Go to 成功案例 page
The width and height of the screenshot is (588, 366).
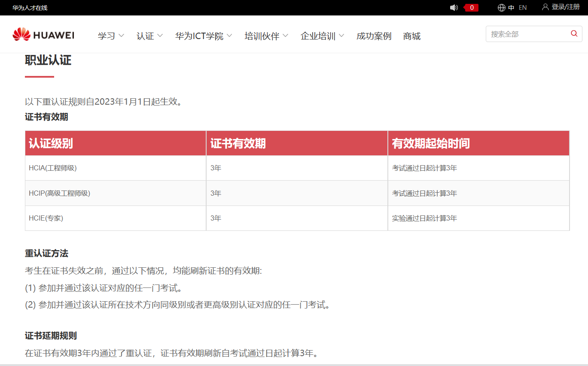(374, 36)
